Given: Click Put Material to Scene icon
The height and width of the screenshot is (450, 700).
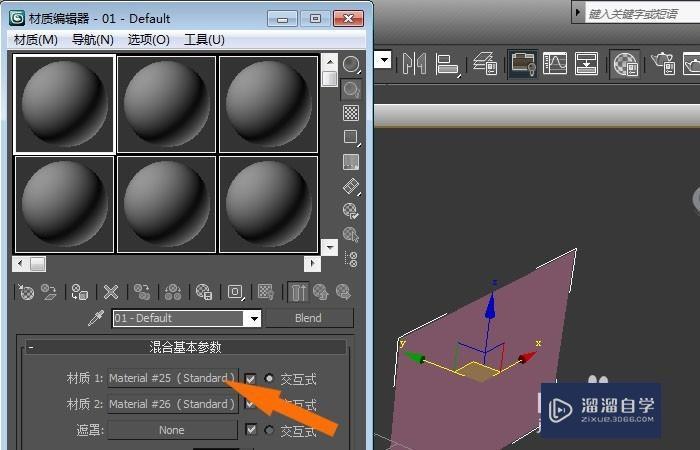Looking at the screenshot, I should point(49,292).
